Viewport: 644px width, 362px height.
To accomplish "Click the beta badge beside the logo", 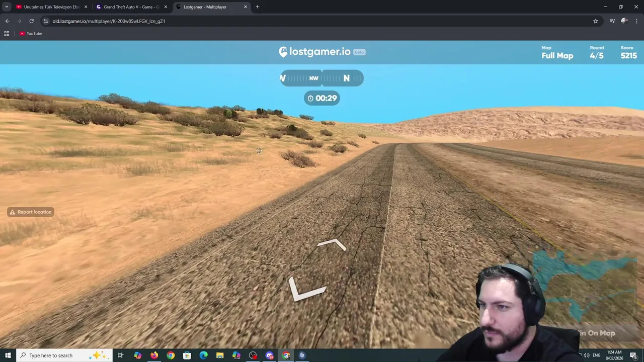I will [359, 52].
